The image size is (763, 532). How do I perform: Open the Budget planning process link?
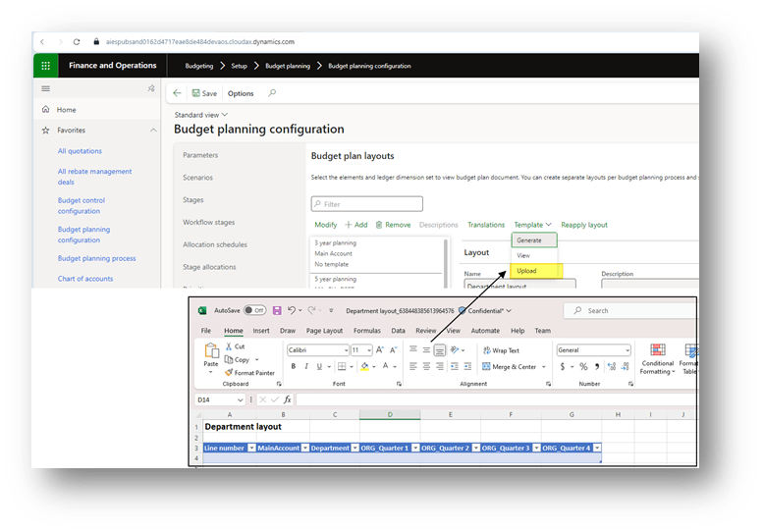96,258
